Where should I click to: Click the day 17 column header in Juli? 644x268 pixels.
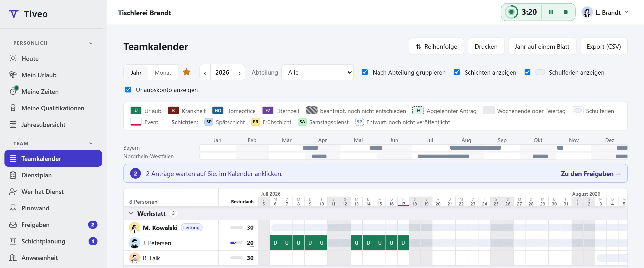point(403,202)
